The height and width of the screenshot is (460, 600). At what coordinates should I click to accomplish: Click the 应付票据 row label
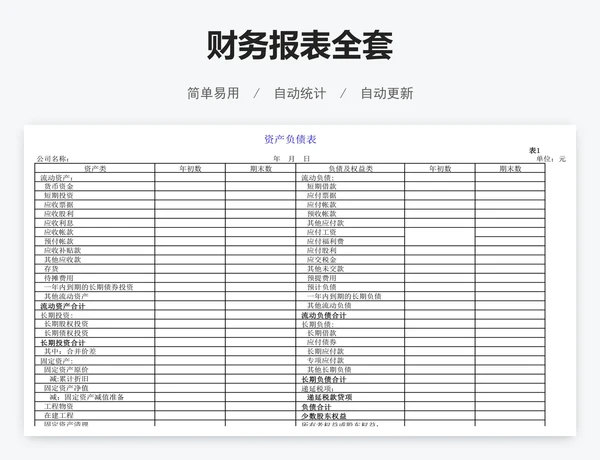tap(321, 196)
